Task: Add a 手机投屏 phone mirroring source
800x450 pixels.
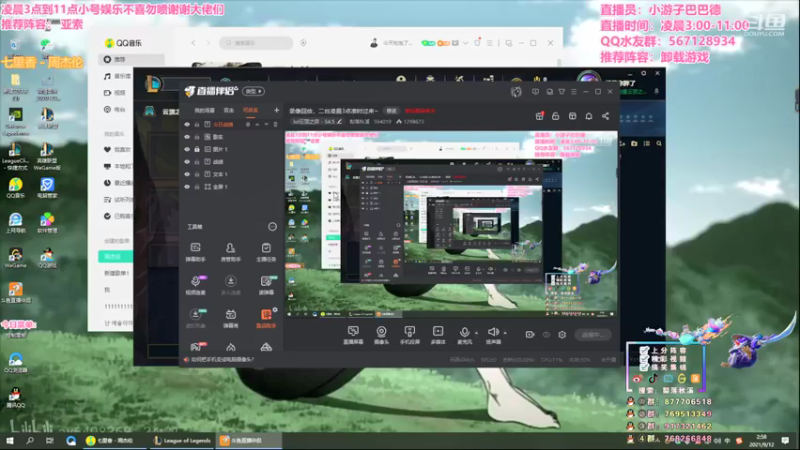Action: pyautogui.click(x=409, y=335)
